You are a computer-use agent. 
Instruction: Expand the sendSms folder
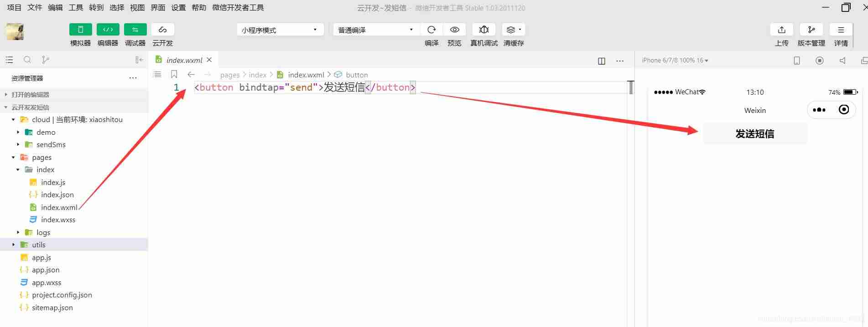click(x=74, y=145)
